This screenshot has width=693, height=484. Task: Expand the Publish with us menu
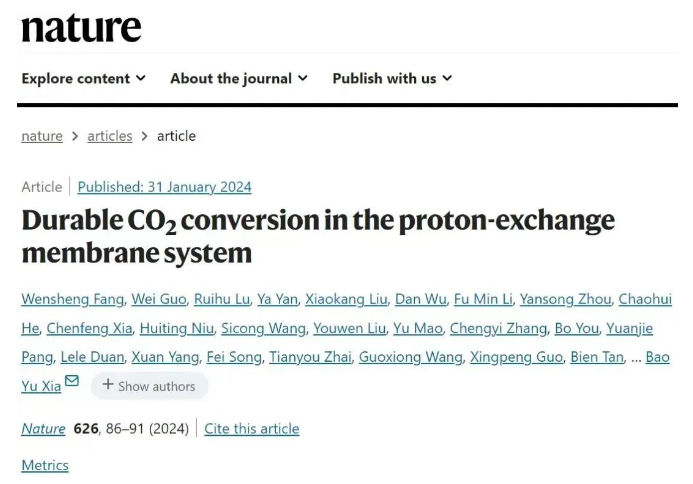coord(392,78)
